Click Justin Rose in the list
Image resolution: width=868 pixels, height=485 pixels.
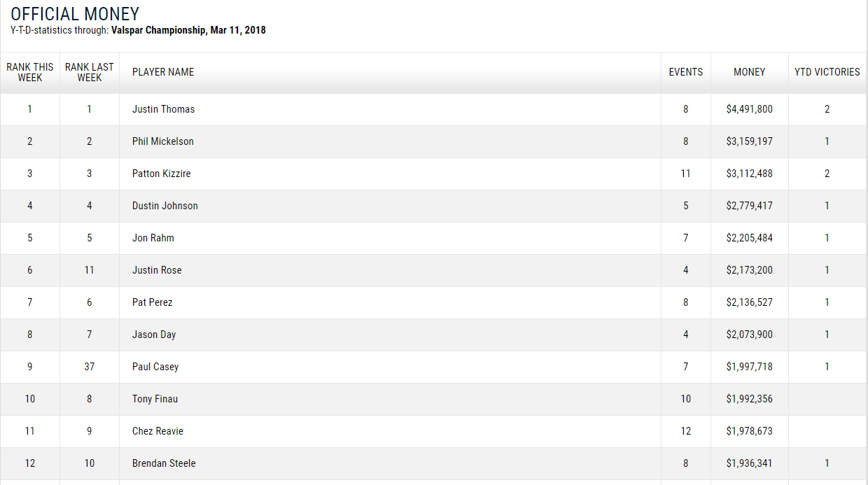(157, 270)
